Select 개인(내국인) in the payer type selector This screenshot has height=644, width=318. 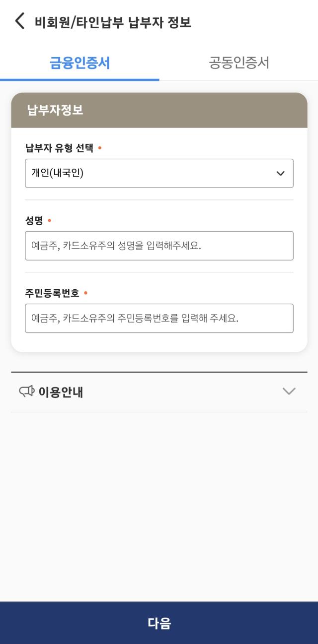click(159, 173)
